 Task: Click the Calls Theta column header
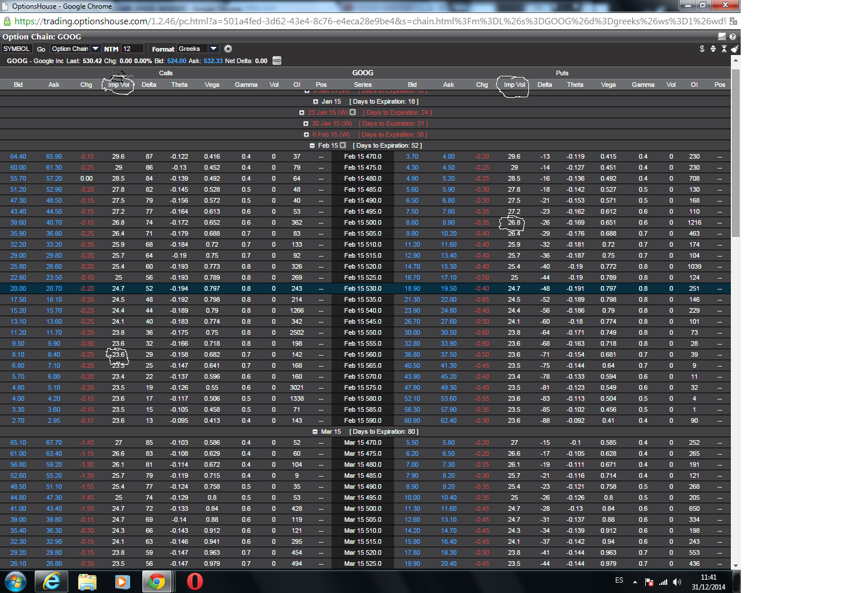[x=179, y=85]
